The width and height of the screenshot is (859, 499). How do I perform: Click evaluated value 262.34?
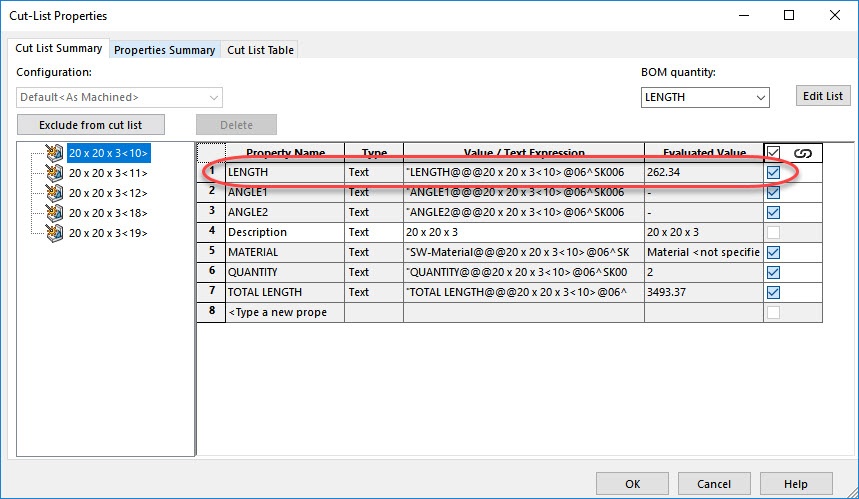point(703,172)
